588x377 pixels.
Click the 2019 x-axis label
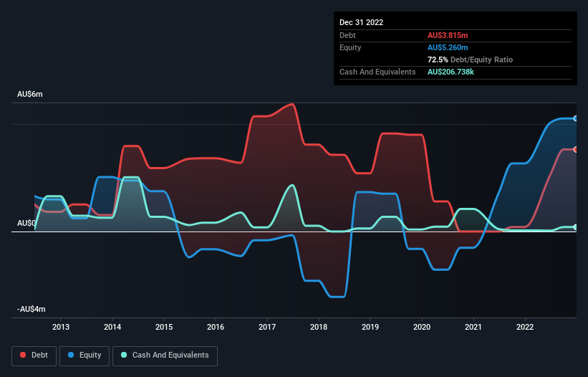(370, 327)
